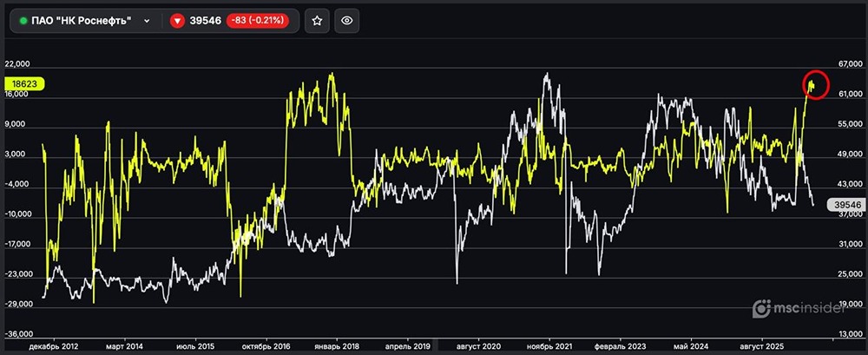
Task: Click left axis value 16,000
Action: coord(16,94)
